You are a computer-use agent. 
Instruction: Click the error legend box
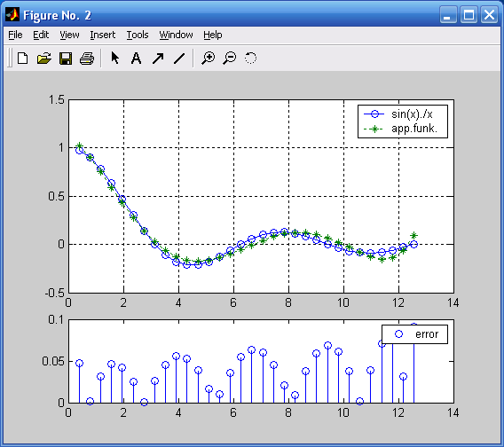click(x=414, y=334)
